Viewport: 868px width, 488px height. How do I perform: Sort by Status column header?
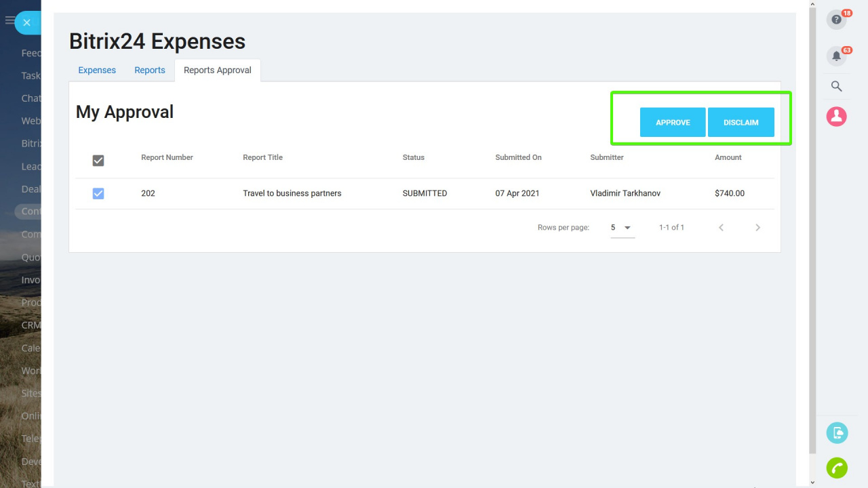[x=414, y=157]
